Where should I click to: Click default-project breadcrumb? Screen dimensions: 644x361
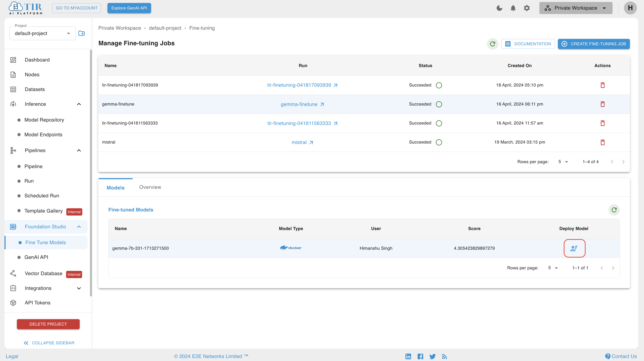pos(165,28)
